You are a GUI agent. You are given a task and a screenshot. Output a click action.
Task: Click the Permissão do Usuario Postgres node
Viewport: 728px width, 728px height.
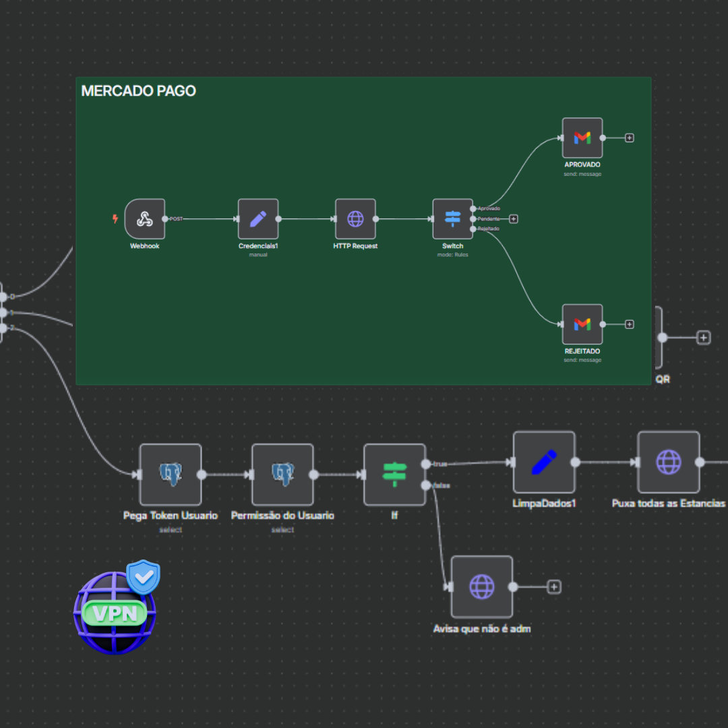click(282, 475)
